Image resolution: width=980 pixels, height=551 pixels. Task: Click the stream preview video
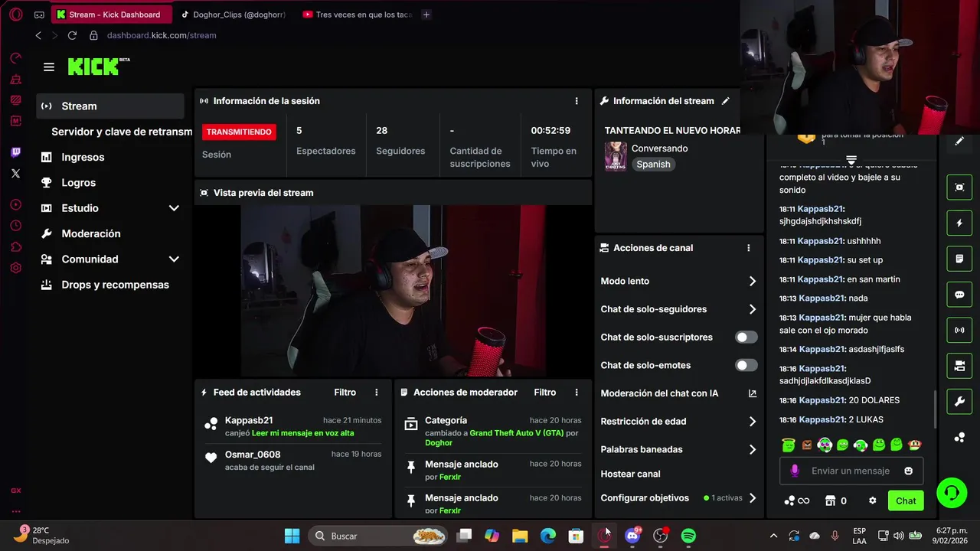click(x=393, y=291)
